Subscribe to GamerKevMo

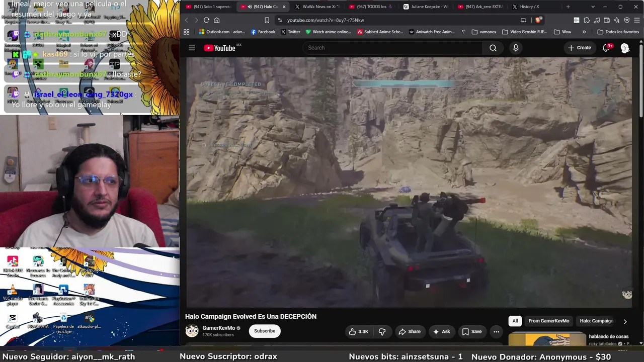pyautogui.click(x=264, y=331)
